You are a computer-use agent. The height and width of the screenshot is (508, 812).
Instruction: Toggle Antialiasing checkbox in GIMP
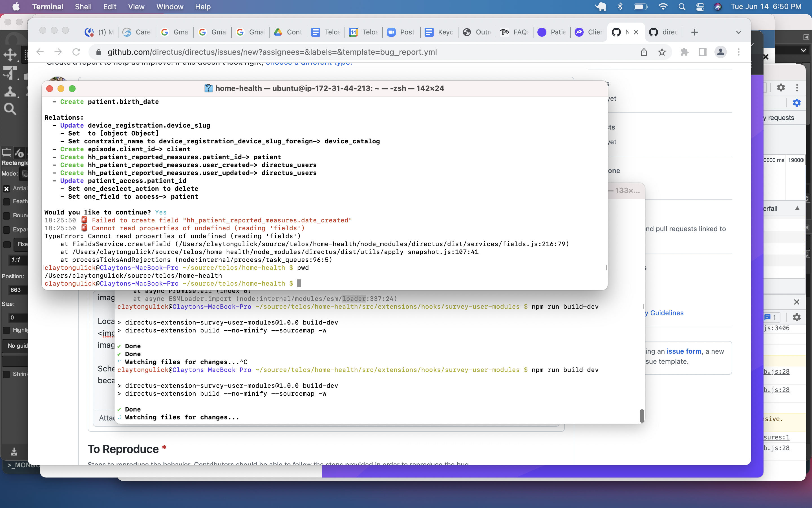tap(6, 189)
